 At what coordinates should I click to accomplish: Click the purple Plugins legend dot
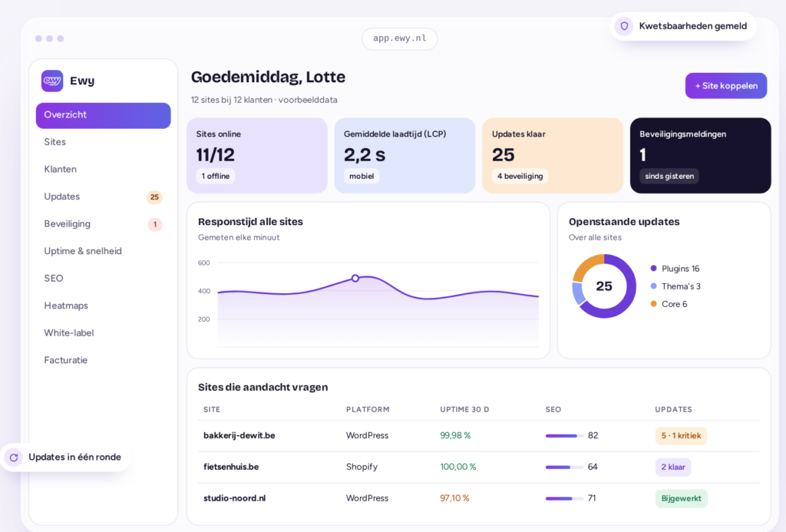pyautogui.click(x=654, y=268)
